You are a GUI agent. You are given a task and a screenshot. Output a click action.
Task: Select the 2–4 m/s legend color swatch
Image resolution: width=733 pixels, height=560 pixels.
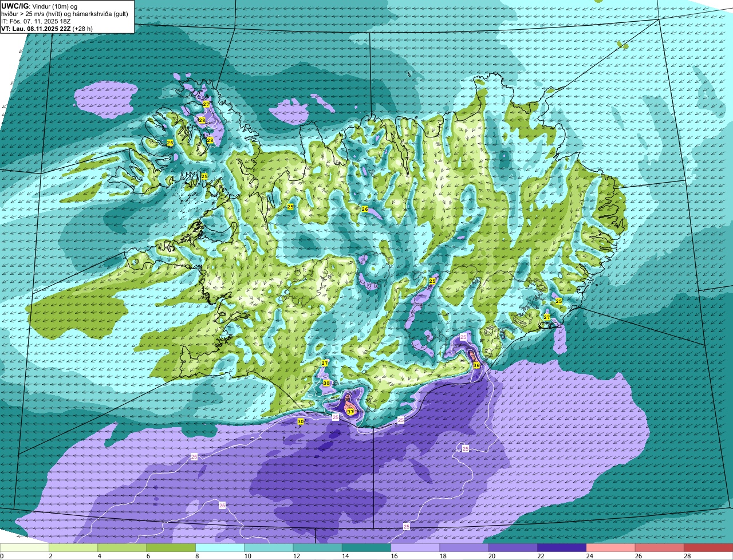[x=73, y=547]
